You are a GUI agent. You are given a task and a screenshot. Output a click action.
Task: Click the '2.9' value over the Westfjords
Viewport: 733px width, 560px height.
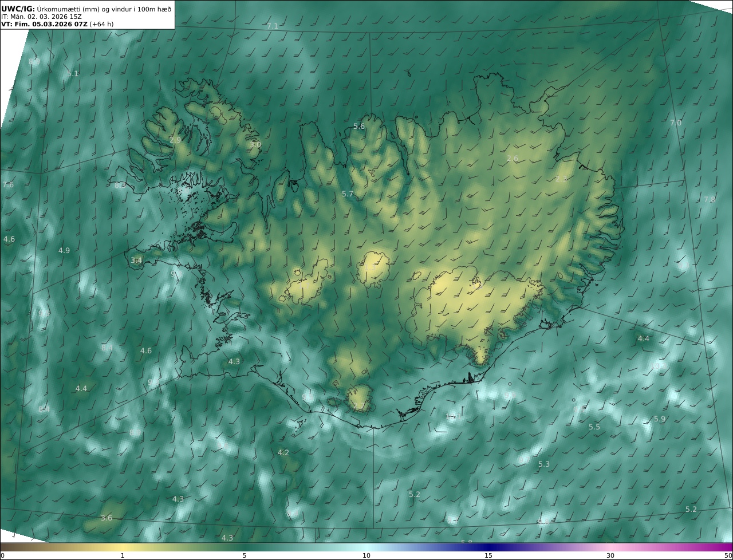175,140
